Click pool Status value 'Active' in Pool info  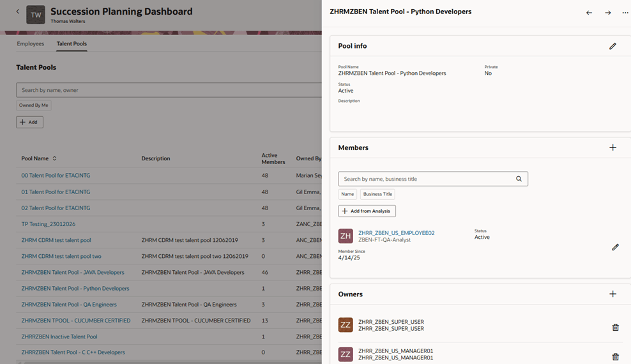point(346,91)
